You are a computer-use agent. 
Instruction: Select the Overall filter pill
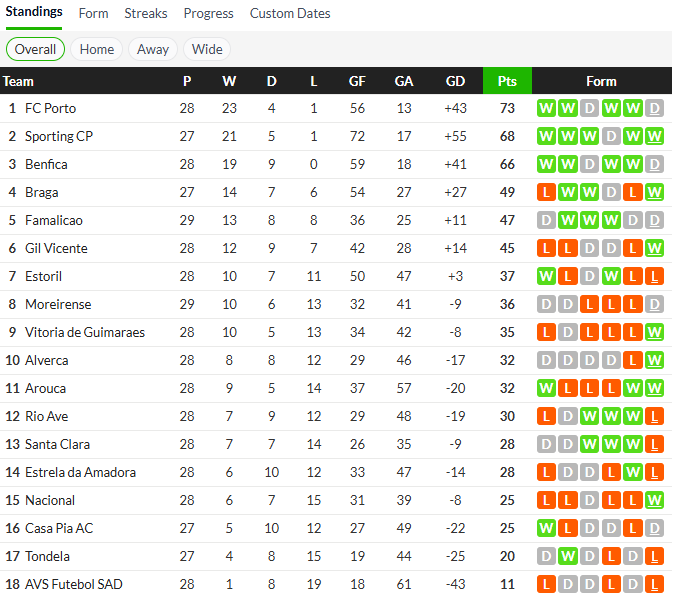point(35,49)
